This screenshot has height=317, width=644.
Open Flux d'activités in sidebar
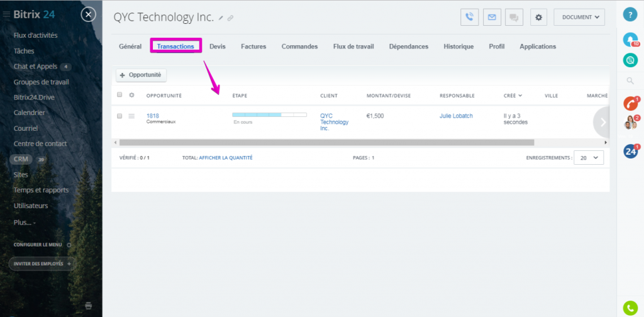[35, 35]
